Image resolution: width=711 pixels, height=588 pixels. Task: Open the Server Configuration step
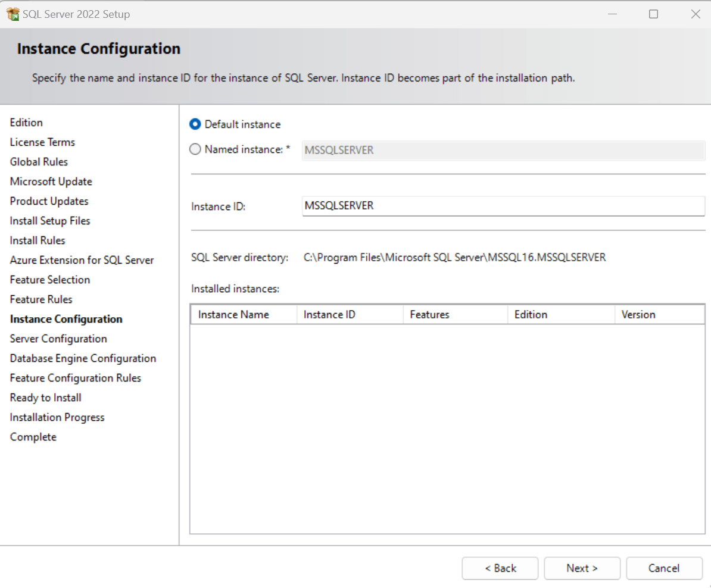click(x=58, y=339)
